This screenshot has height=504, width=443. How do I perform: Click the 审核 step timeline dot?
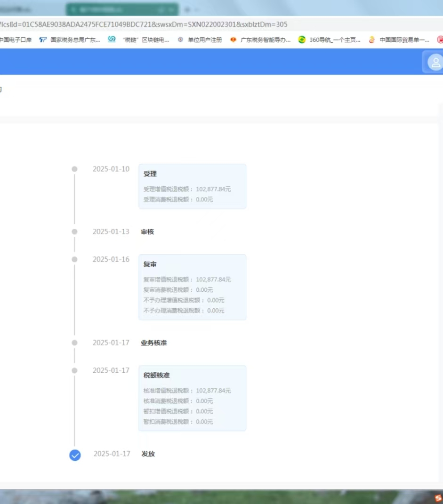pos(74,232)
